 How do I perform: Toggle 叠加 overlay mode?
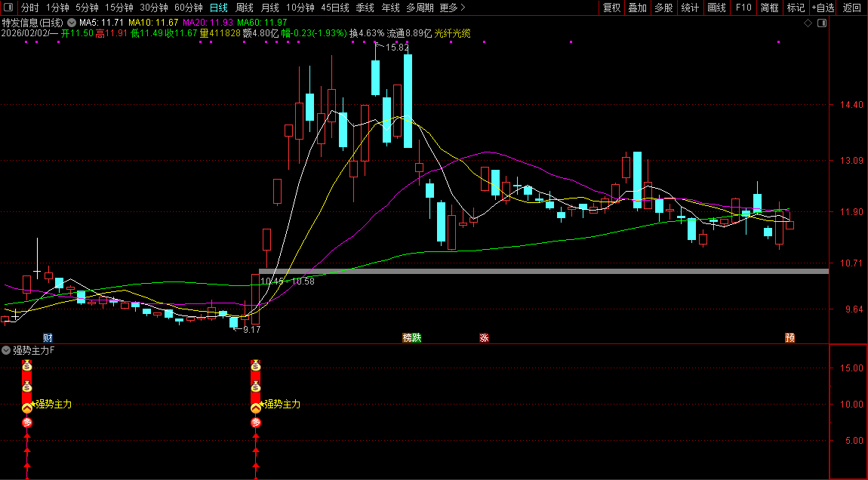(637, 8)
